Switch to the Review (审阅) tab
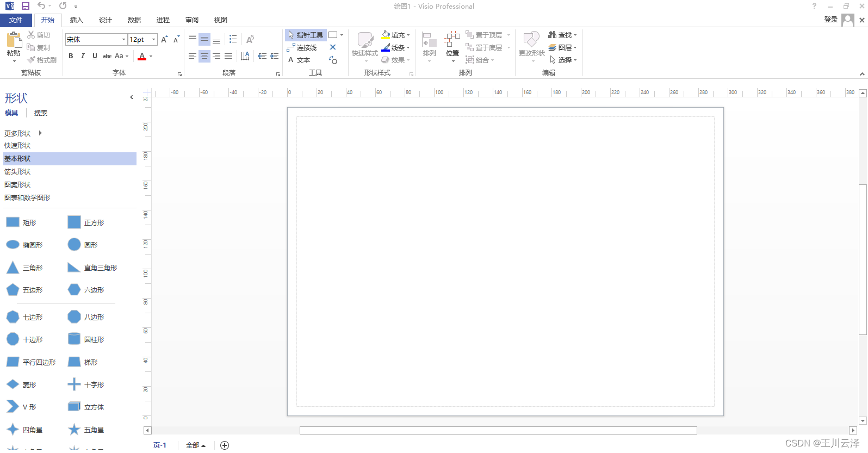868x453 pixels. point(192,20)
